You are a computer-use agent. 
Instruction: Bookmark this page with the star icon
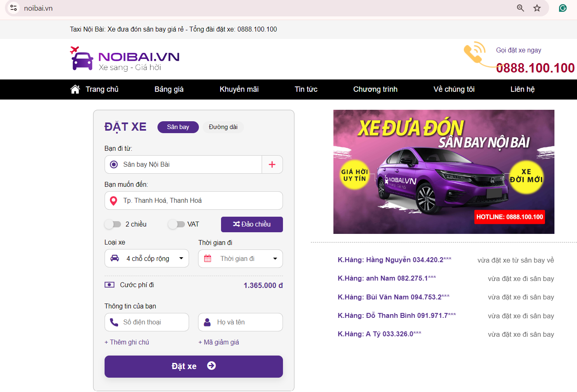coord(537,8)
